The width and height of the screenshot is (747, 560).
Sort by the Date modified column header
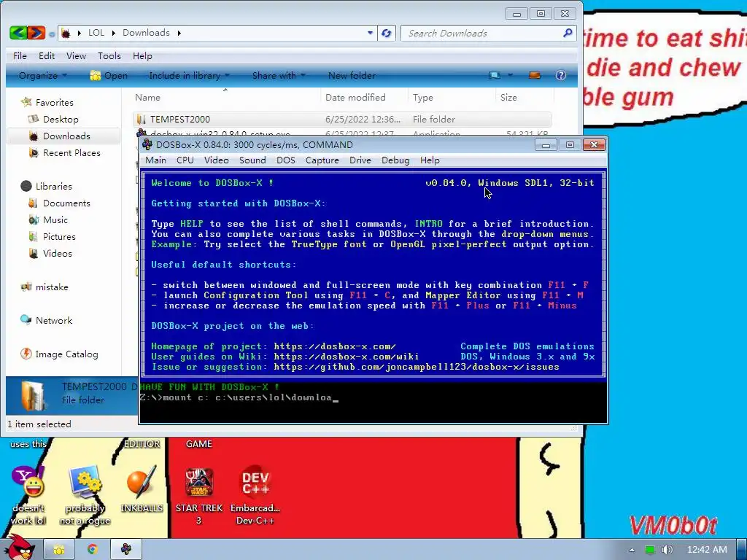(355, 97)
